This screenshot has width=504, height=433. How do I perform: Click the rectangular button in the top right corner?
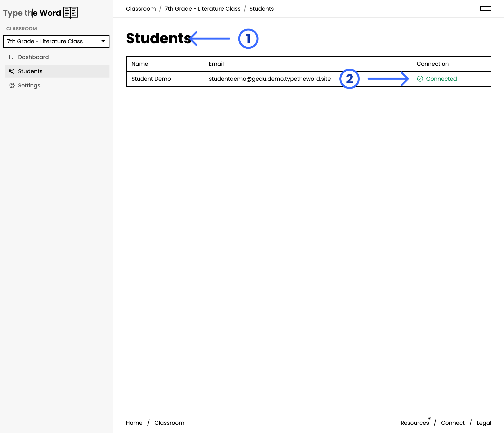click(486, 9)
